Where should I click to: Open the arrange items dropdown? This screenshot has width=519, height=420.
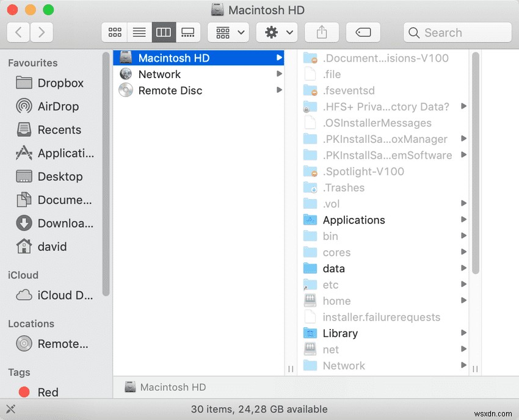point(228,32)
